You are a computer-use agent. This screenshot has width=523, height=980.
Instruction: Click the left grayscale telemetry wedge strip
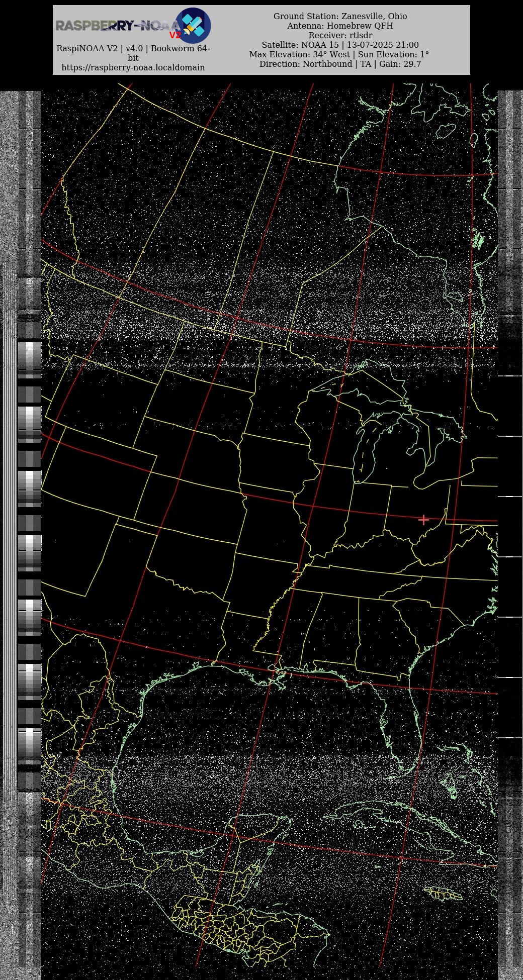[x=29, y=553]
